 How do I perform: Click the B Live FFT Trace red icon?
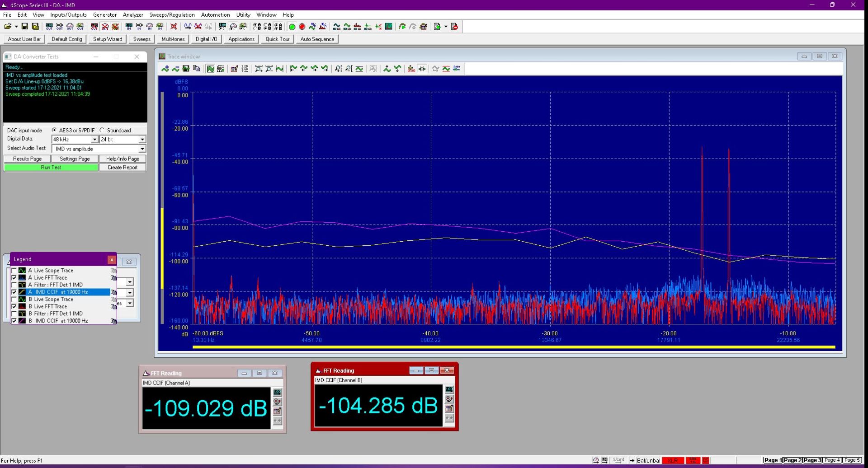pyautogui.click(x=22, y=306)
